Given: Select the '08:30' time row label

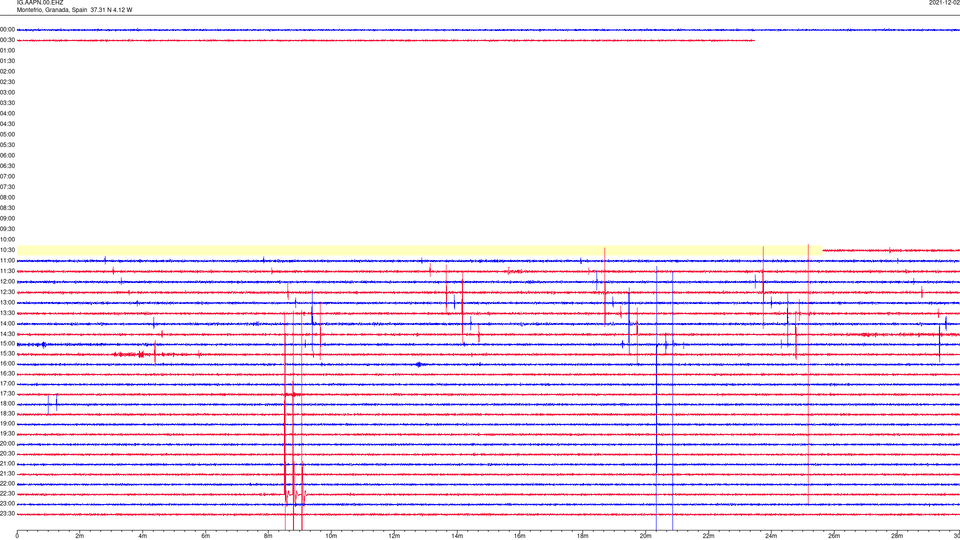Looking at the screenshot, I should point(7,208).
